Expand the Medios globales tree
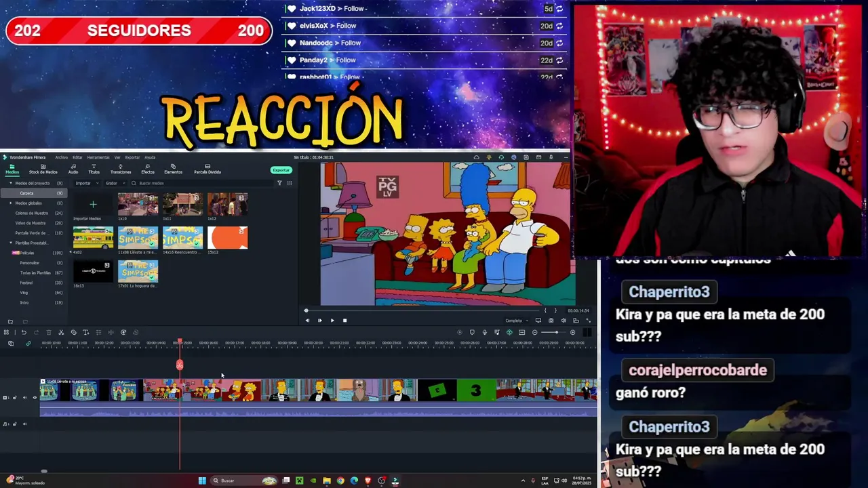Image resolution: width=868 pixels, height=488 pixels. click(10, 203)
